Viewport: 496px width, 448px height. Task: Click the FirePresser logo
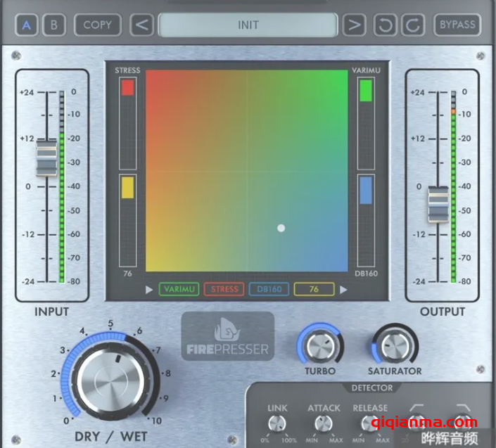[228, 337]
